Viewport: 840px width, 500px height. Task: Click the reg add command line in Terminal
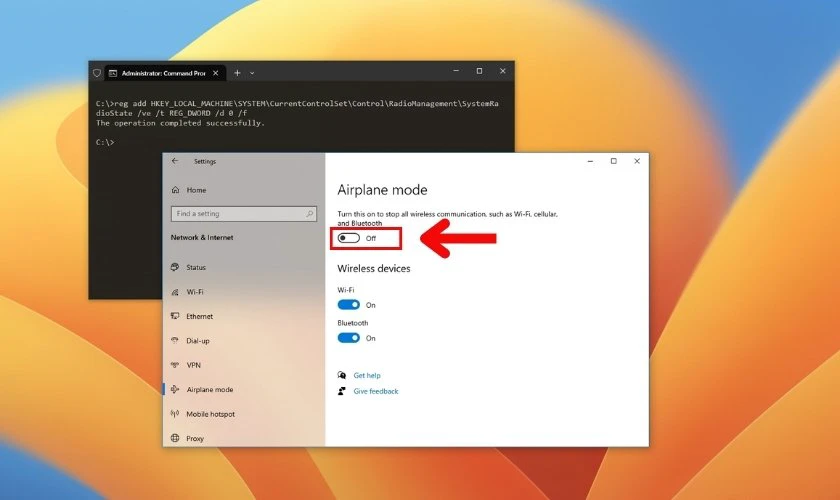[x=297, y=108]
